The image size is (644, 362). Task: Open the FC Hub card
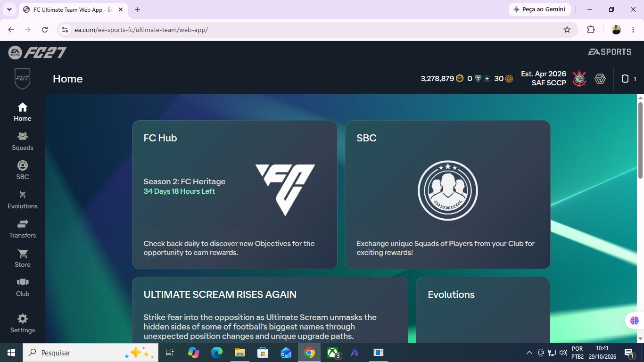tap(235, 195)
